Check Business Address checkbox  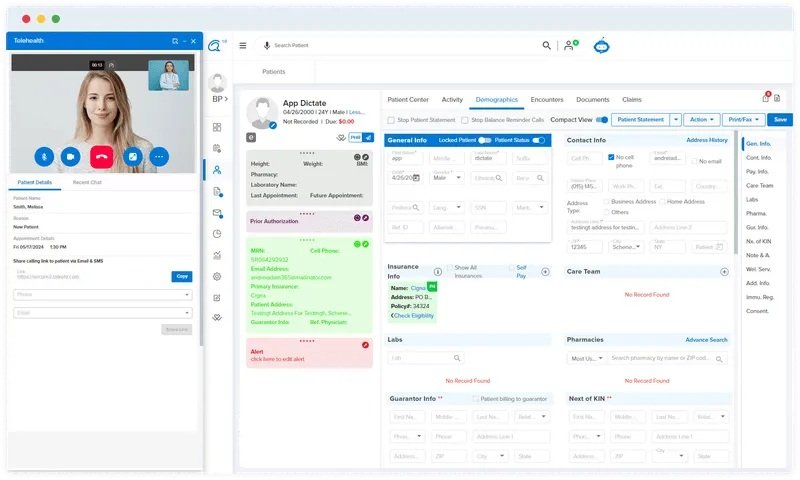click(x=607, y=201)
